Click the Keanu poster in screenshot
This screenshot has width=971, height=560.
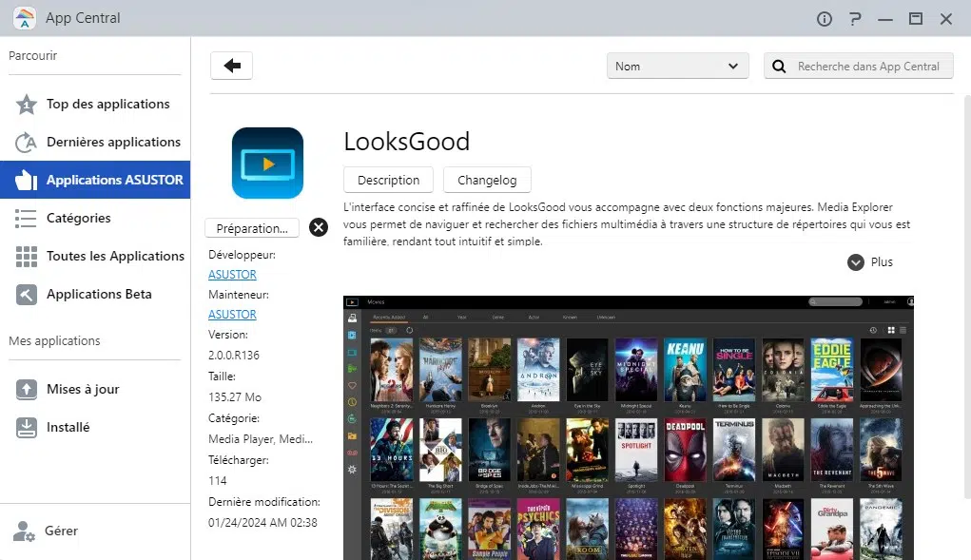coord(685,370)
